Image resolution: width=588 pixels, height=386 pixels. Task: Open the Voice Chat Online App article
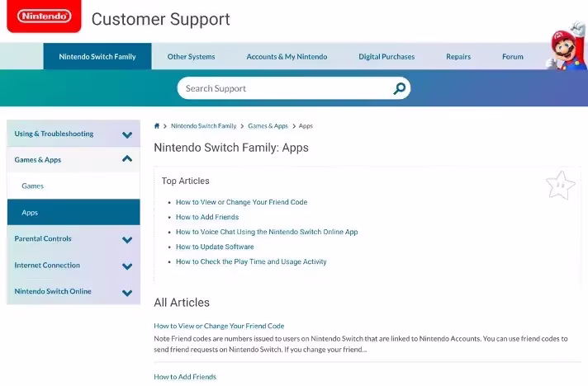pos(267,232)
